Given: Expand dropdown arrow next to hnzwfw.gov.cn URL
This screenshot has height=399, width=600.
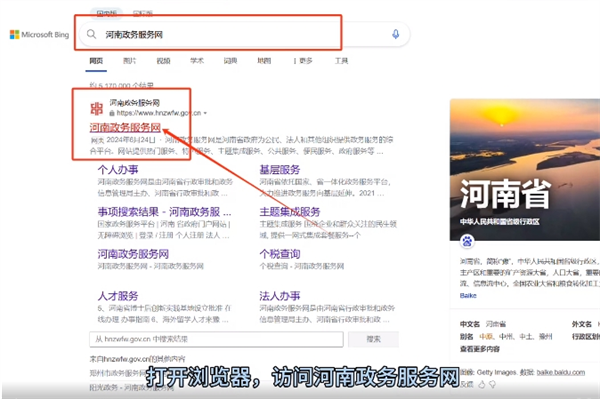Looking at the screenshot, I should (205, 113).
